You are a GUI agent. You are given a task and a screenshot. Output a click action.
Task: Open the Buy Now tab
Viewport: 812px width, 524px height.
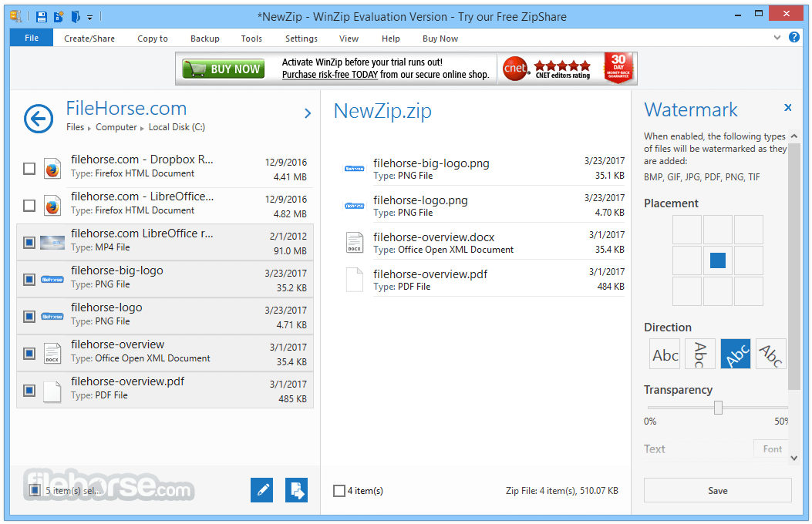(x=440, y=39)
